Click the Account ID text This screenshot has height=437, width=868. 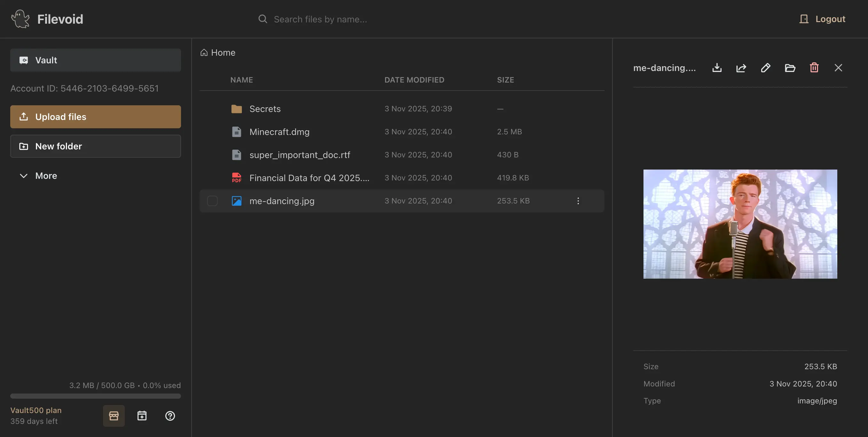click(x=84, y=88)
